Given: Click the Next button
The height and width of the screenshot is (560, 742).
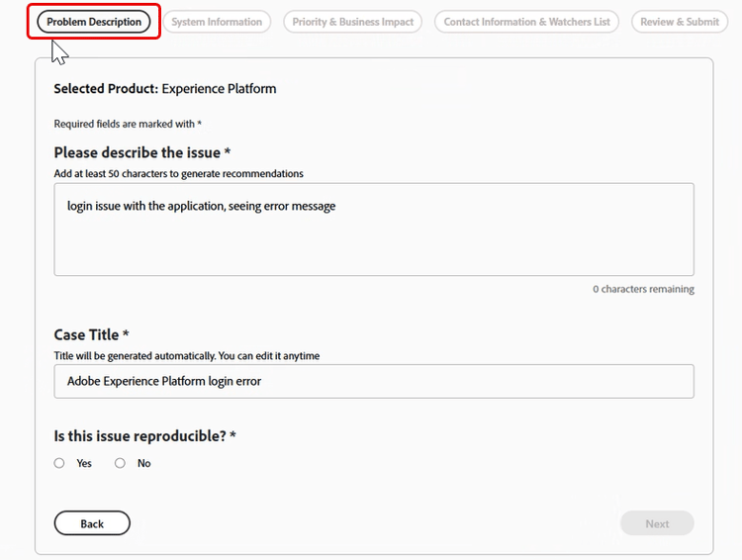Looking at the screenshot, I should pos(657,523).
